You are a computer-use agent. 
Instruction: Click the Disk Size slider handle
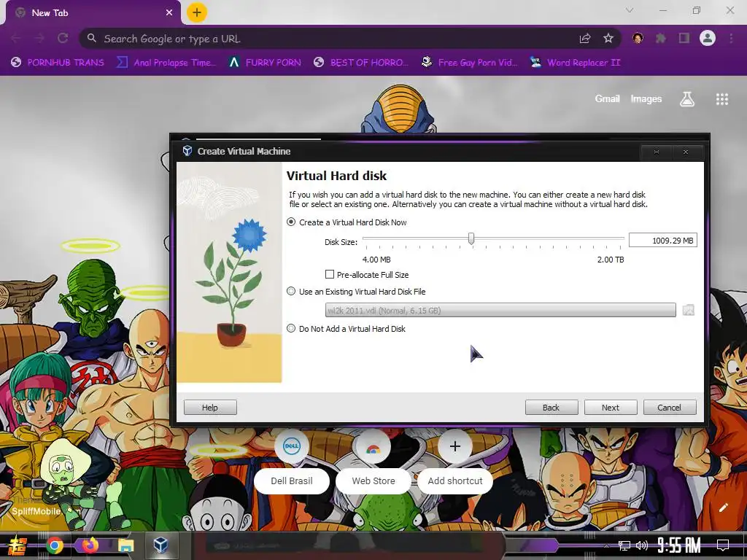[471, 238]
